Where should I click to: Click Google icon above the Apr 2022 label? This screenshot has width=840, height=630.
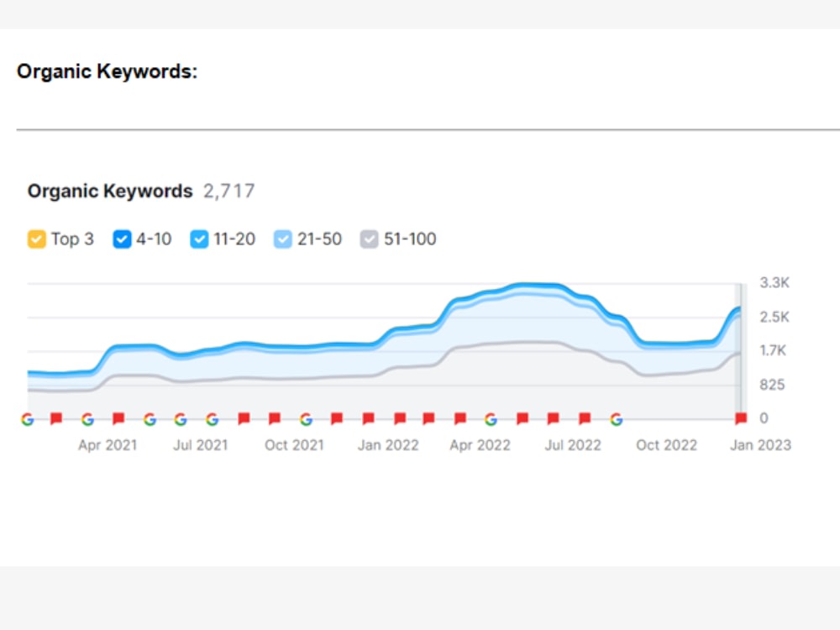(x=491, y=419)
